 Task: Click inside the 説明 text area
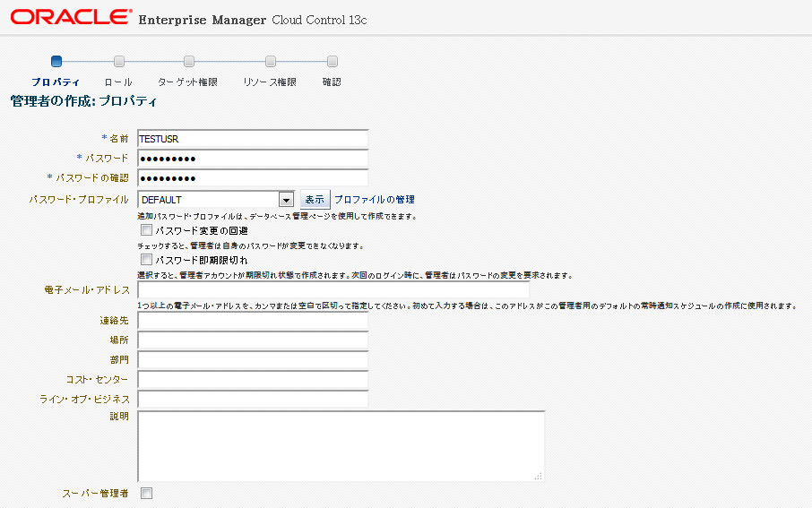[x=341, y=446]
